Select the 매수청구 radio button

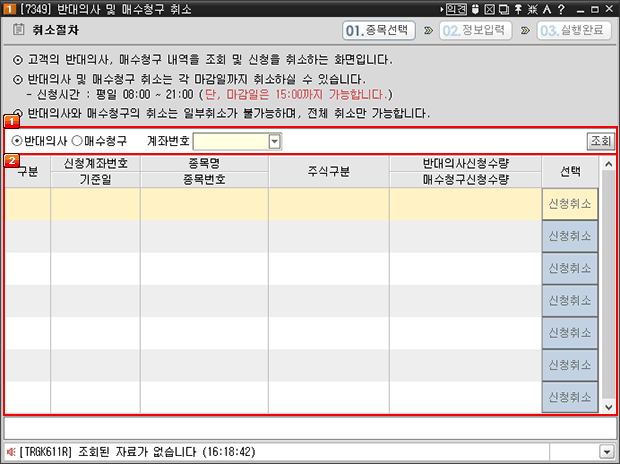[77, 141]
